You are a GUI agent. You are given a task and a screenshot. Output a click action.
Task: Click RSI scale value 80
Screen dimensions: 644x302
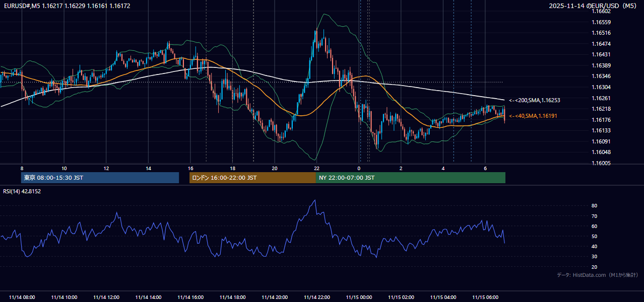[594, 206]
